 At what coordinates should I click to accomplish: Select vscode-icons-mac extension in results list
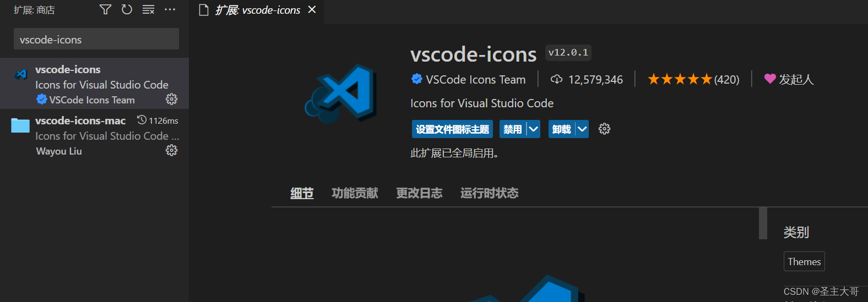click(x=94, y=135)
